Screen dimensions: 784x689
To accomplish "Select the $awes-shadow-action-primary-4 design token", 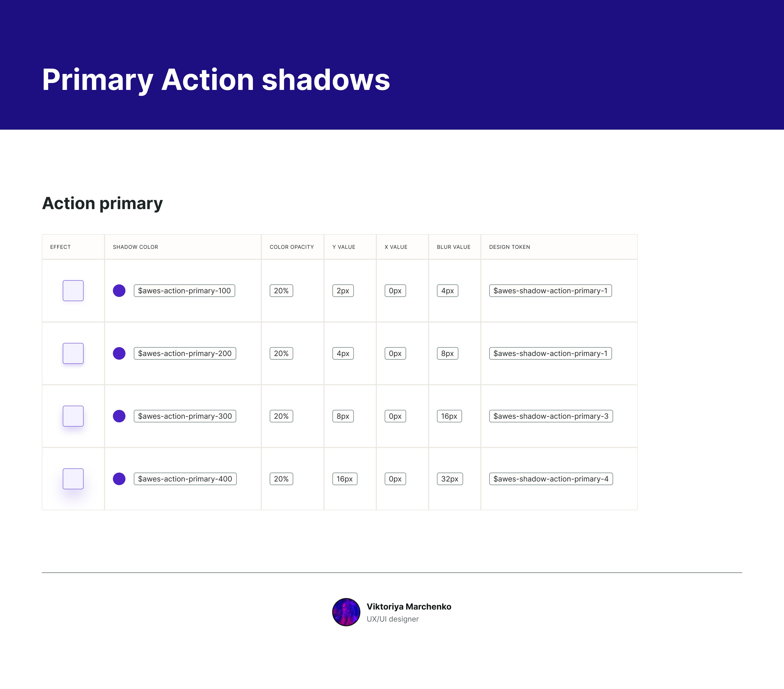I will pyautogui.click(x=551, y=479).
